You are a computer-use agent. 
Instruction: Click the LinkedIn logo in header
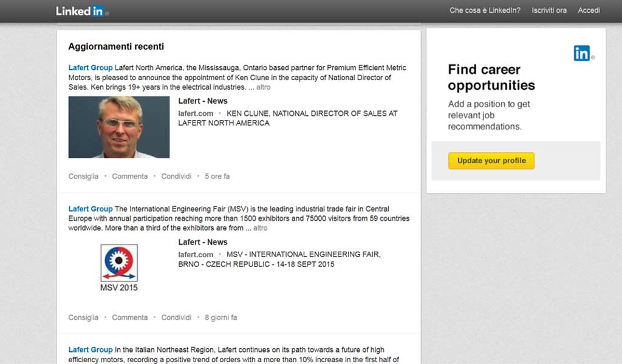[82, 11]
